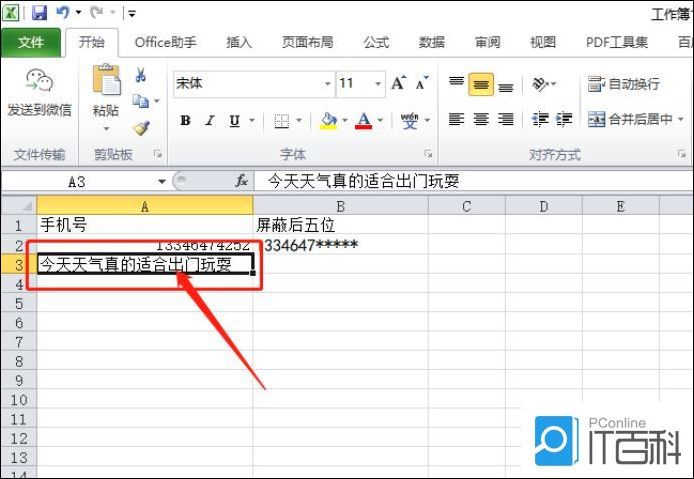Select the Select All corner button

(x=19, y=206)
